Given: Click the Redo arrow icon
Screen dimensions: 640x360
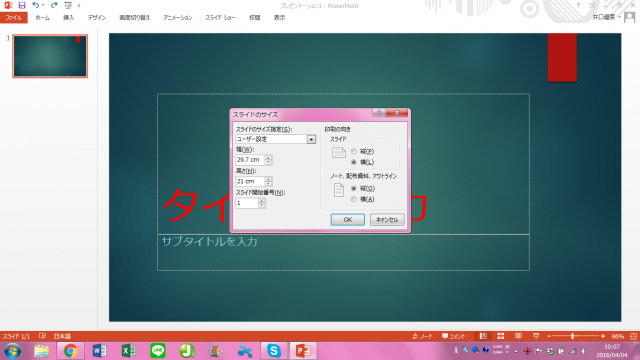Looking at the screenshot, I should click(54, 5).
